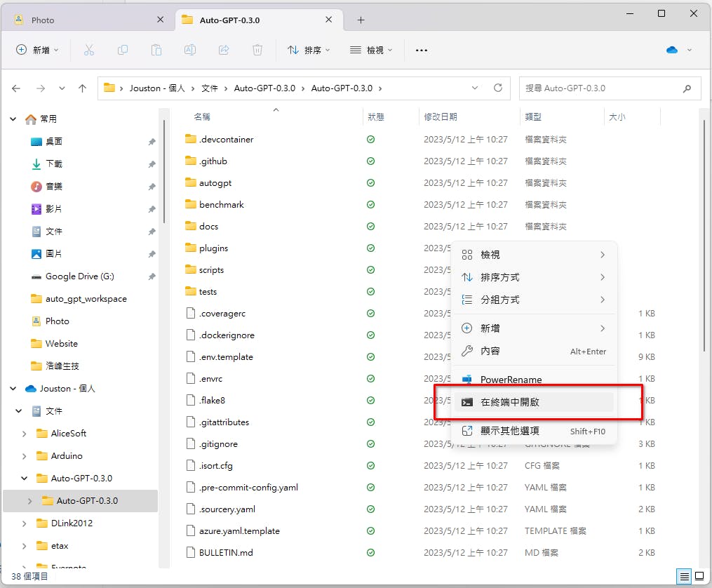Collapse the 常用 section in sidebar
Screen dimensions: 712x588
click(13, 119)
